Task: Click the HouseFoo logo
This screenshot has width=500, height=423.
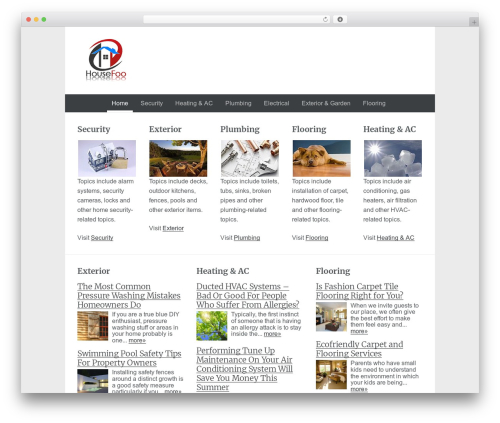Action: pos(106,60)
